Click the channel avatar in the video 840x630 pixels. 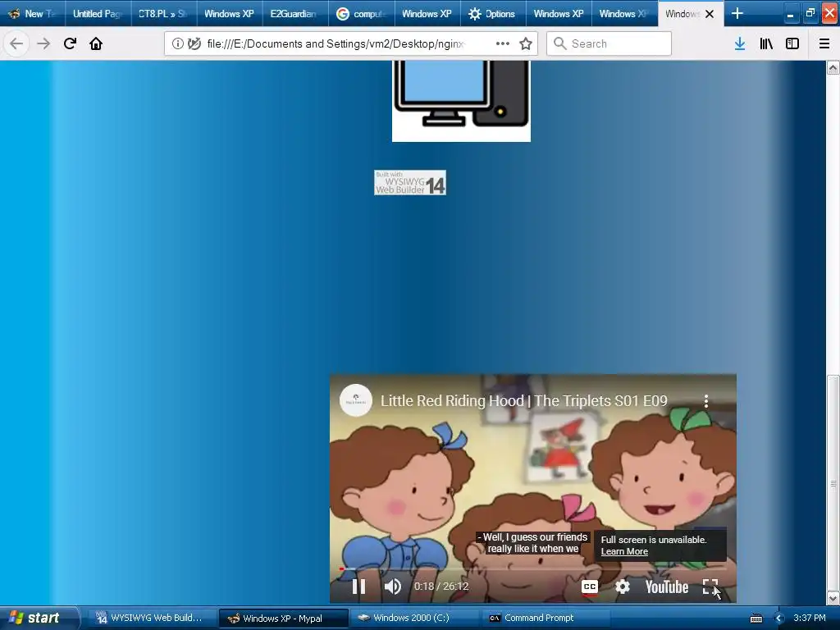[356, 400]
